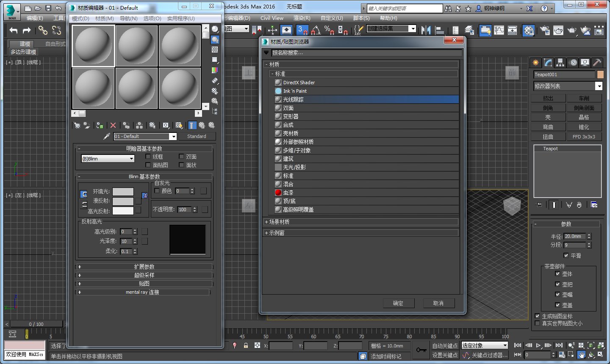Uncheck the 壶体 teapot body checkbox

pos(557,274)
